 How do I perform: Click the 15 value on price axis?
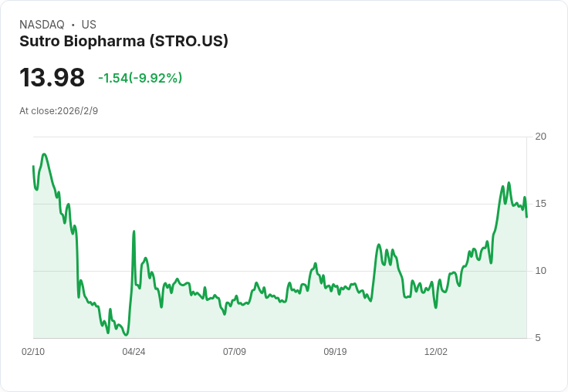click(x=540, y=204)
